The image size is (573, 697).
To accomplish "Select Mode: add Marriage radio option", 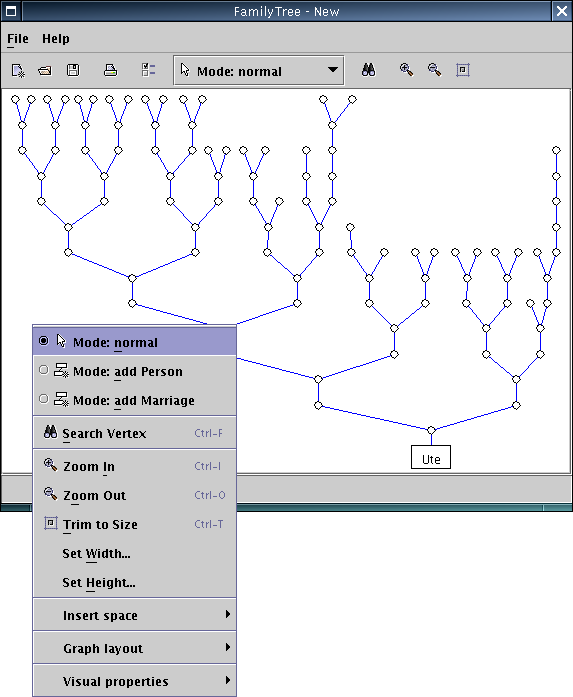I will pos(134,400).
